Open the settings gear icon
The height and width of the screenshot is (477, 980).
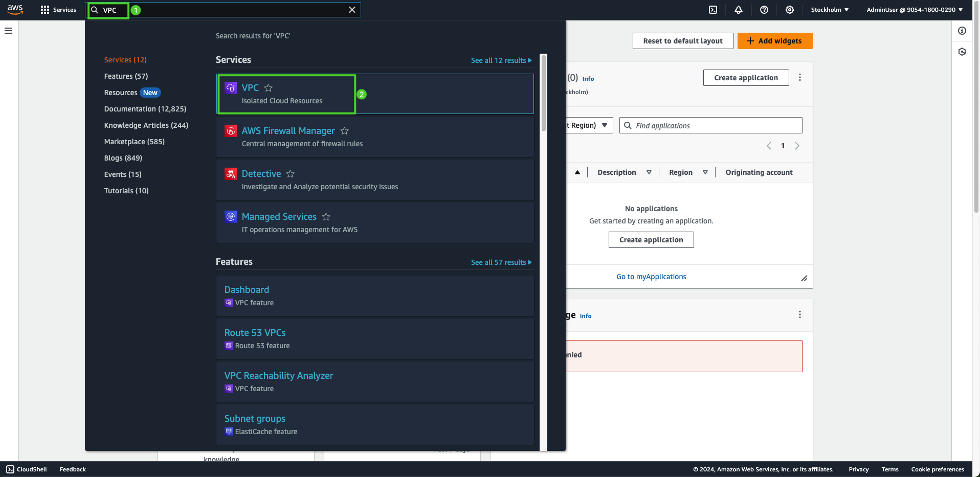[x=790, y=10]
